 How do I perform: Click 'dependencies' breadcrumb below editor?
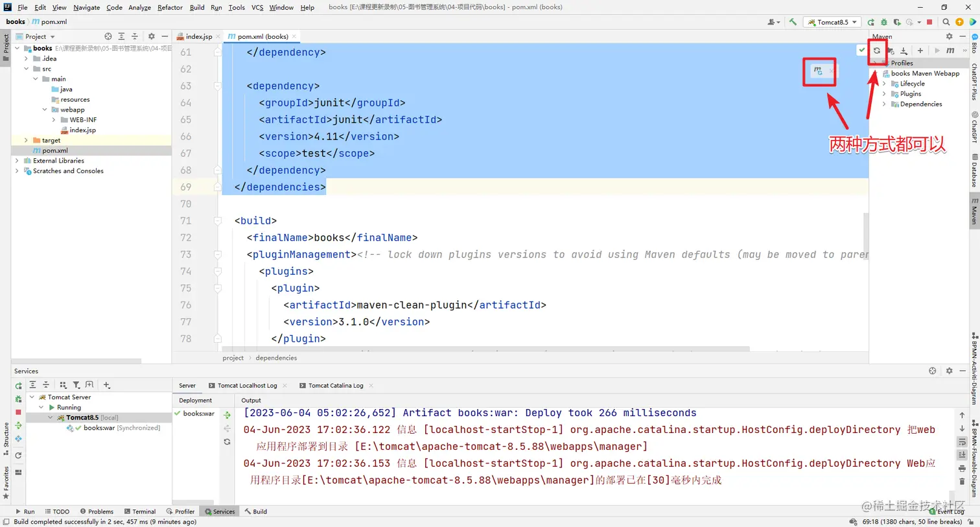coord(276,358)
